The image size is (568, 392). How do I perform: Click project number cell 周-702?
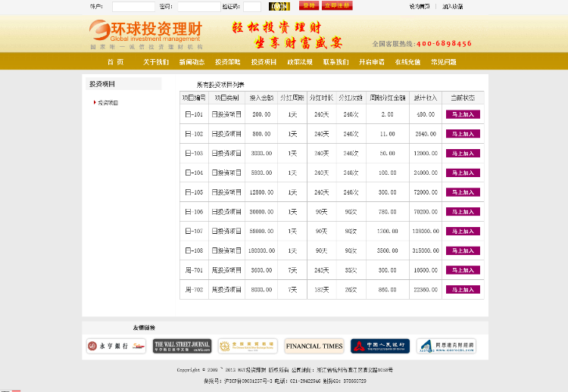tap(194, 290)
